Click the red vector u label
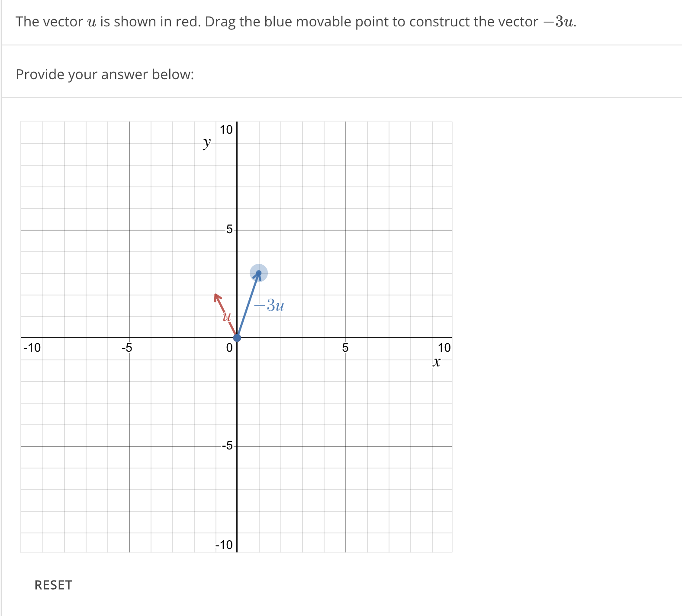 [227, 317]
